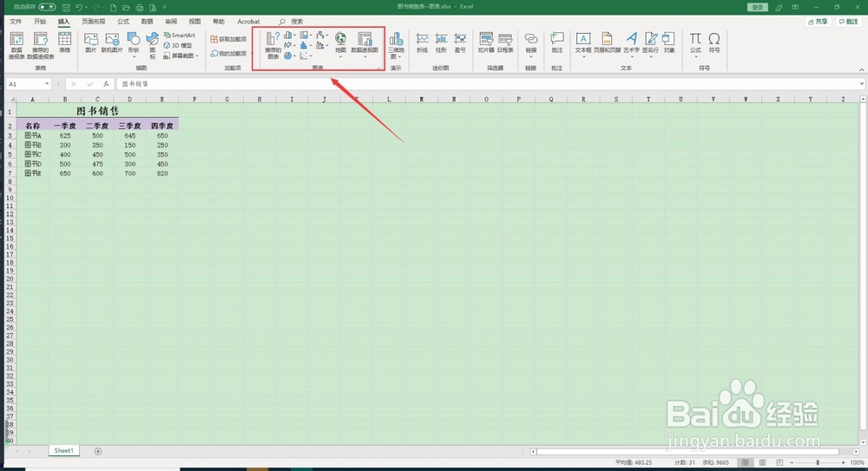868x471 pixels.
Task: Open the Signature Line (签名行) dropdown
Action: (x=650, y=45)
